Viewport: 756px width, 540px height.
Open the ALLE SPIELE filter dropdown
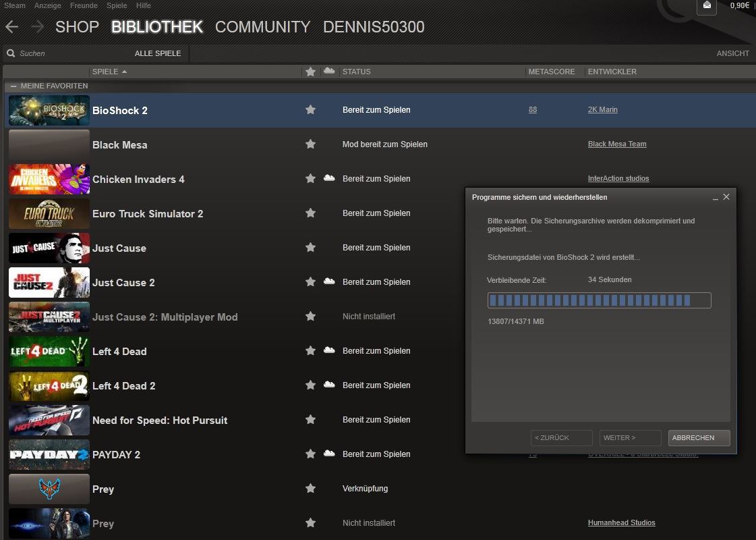158,53
